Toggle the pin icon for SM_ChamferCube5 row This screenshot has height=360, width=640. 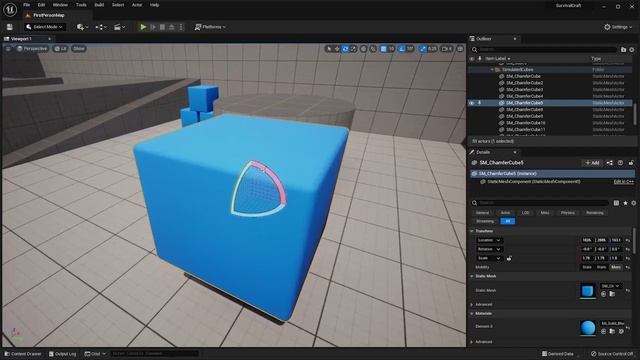tap(480, 103)
